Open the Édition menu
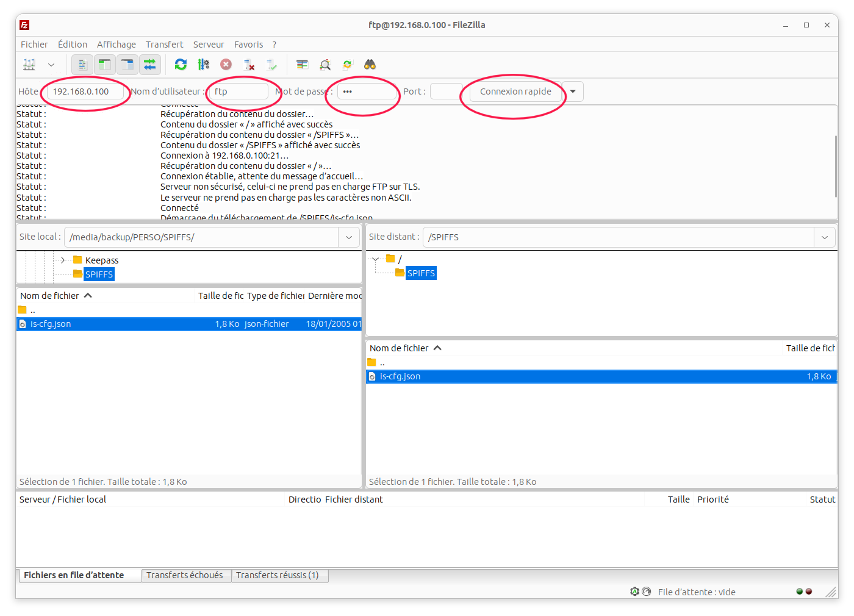Image resolution: width=854 pixels, height=616 pixels. coord(73,45)
